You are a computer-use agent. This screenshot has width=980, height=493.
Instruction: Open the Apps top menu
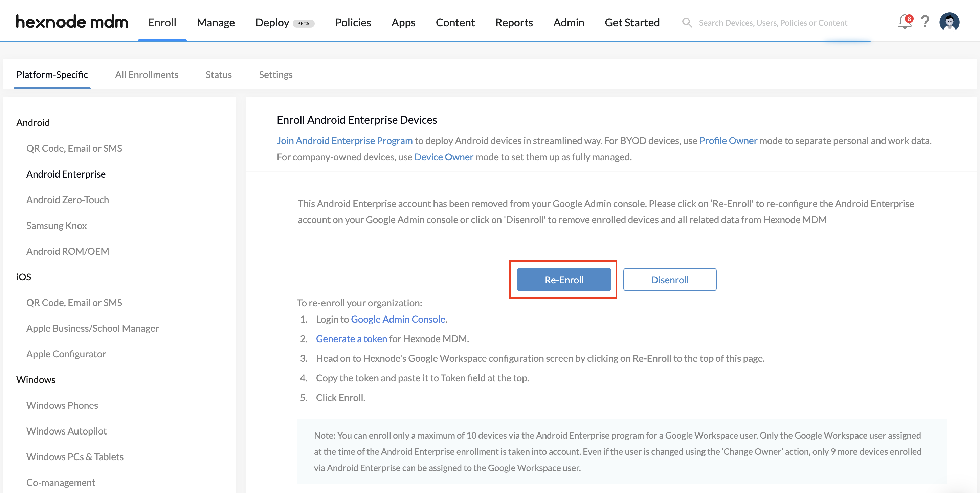pos(403,22)
